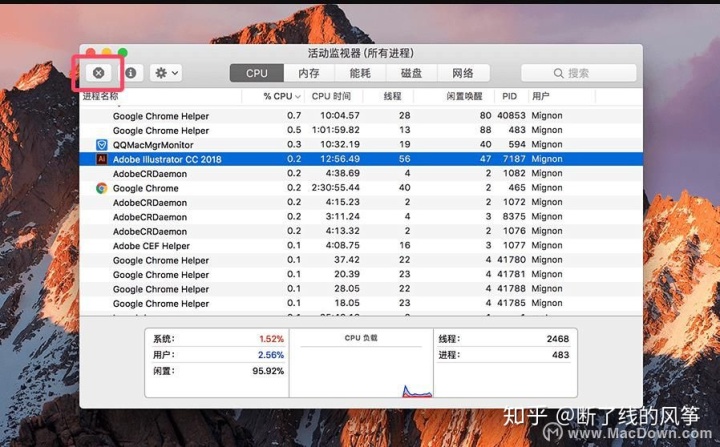Viewport: 720px width, 447px height.
Task: Select AdobeCRDaemon with PID 1082
Action: [361, 174]
